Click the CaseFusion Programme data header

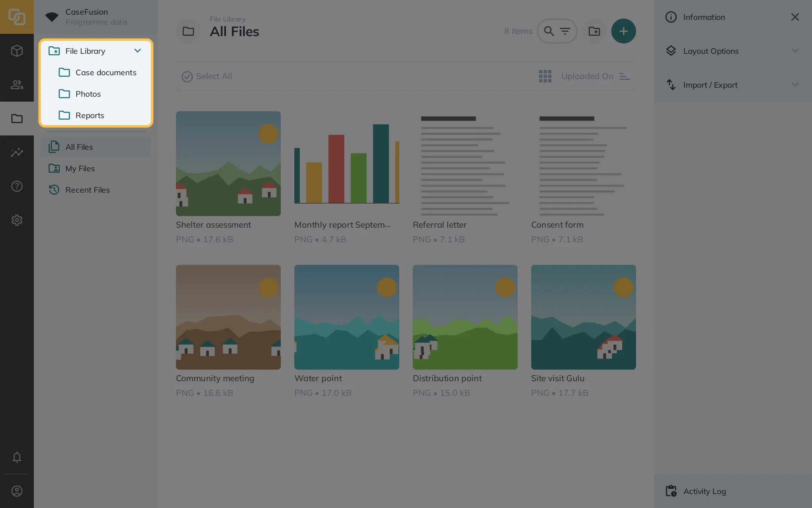(x=96, y=17)
